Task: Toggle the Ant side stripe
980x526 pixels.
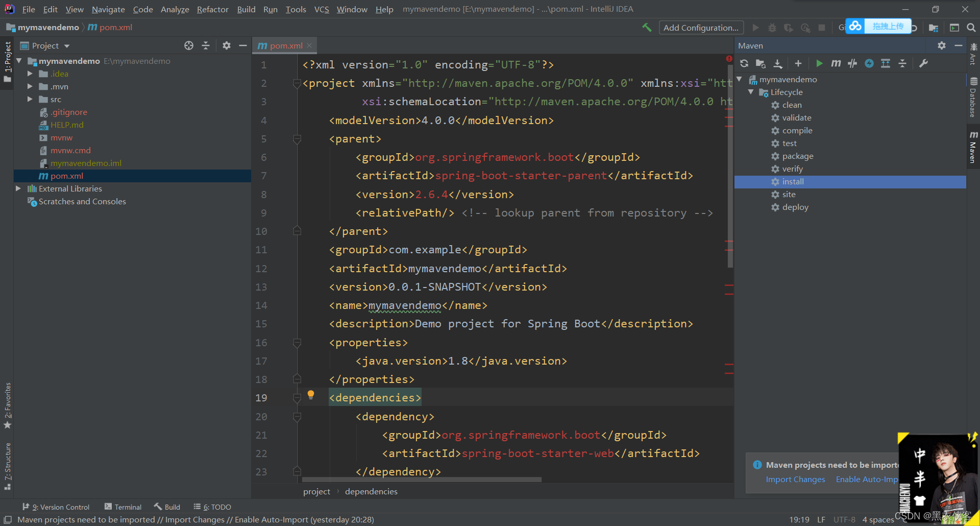Action: (973, 54)
